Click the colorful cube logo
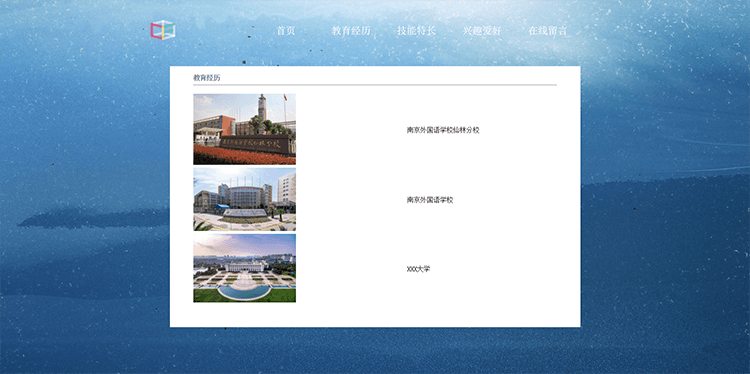The height and width of the screenshot is (374, 750). tap(163, 30)
